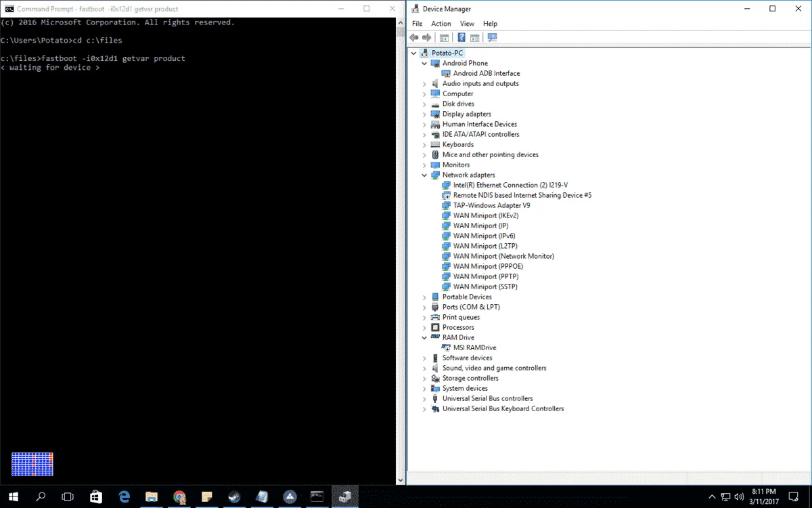Open taskbar search magnifier
The image size is (812, 508).
41,496
